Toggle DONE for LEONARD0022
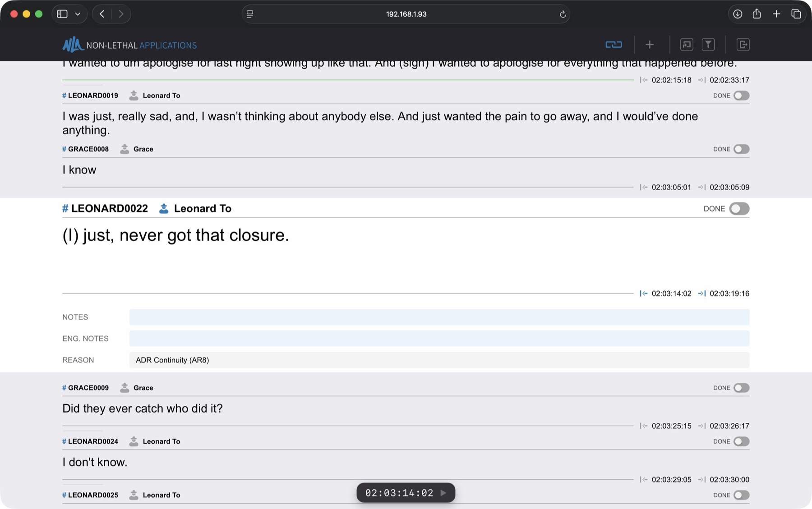 point(739,209)
